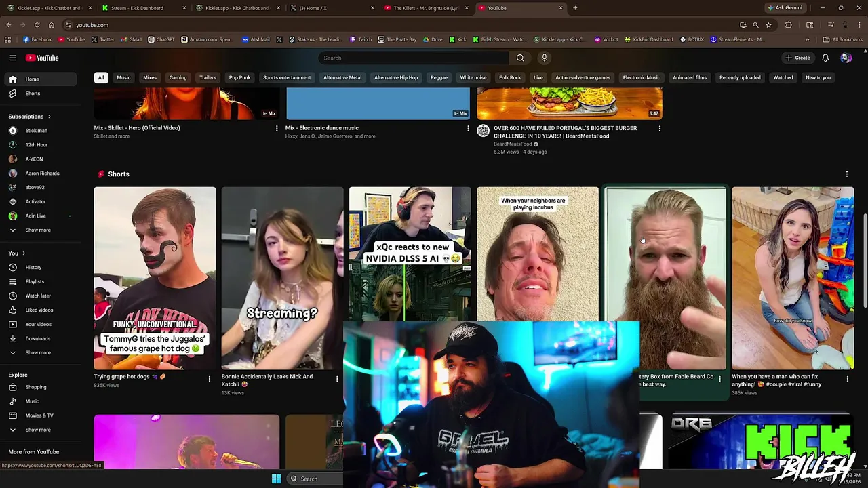Open YouTube notifications bell

[x=825, y=58]
